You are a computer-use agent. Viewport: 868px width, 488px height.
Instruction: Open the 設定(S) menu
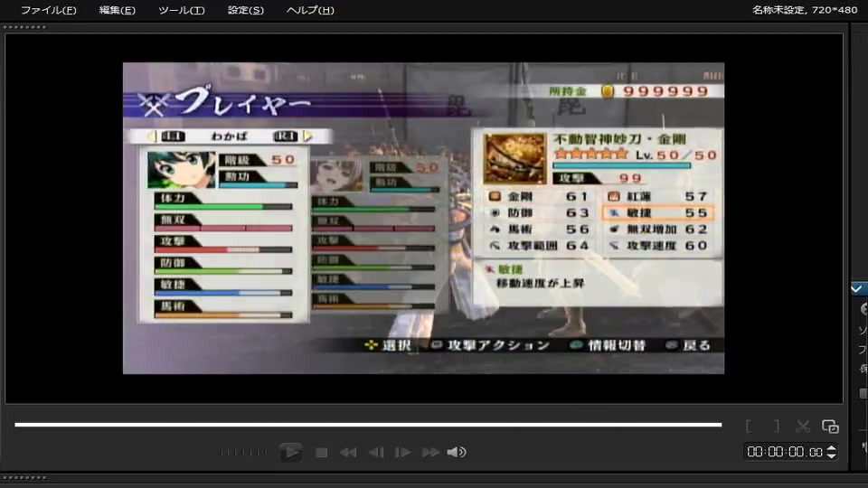(245, 10)
